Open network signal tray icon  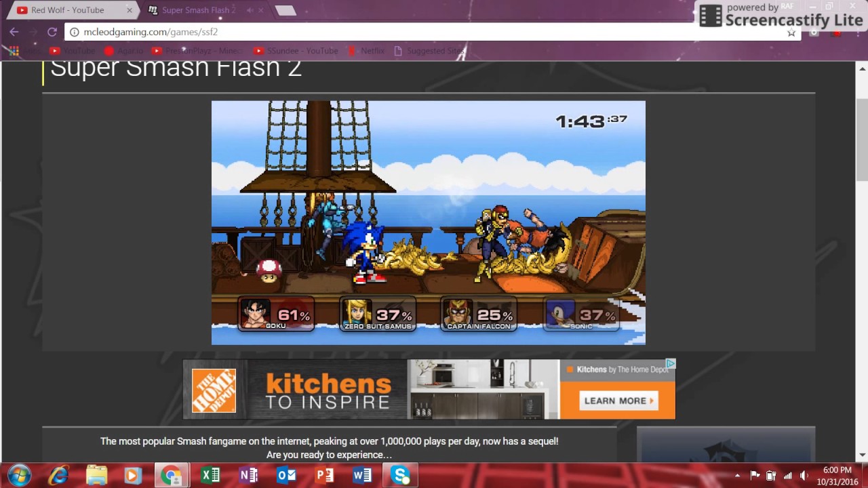(x=787, y=475)
